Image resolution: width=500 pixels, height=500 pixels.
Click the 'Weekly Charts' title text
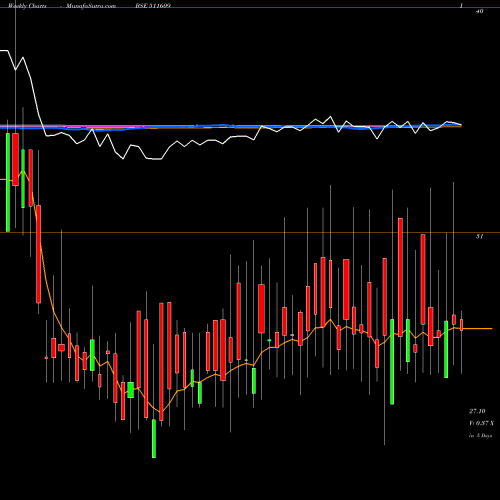pyautogui.click(x=28, y=6)
